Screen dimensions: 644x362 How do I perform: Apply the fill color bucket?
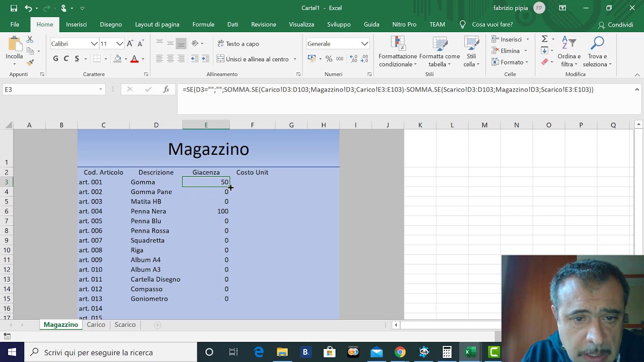[x=117, y=59]
